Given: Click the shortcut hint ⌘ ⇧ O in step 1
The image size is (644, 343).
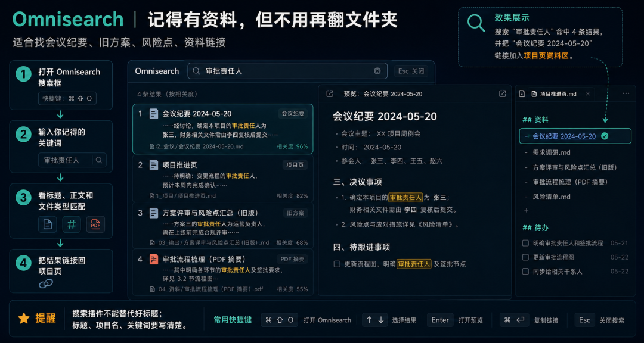Looking at the screenshot, I should [68, 98].
